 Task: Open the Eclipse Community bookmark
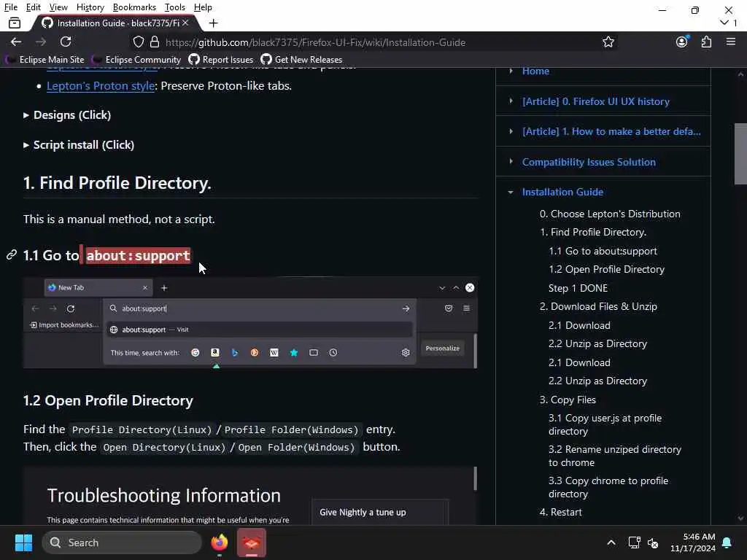tap(137, 60)
